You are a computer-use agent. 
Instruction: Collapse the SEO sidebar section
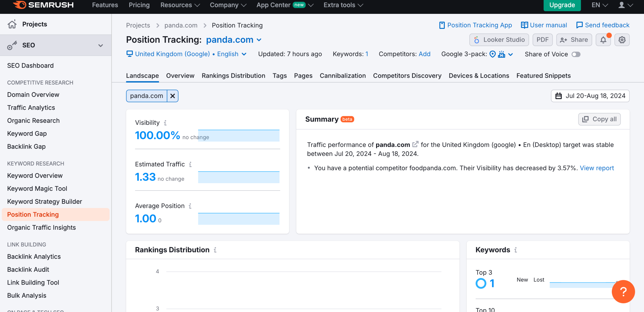tap(101, 45)
